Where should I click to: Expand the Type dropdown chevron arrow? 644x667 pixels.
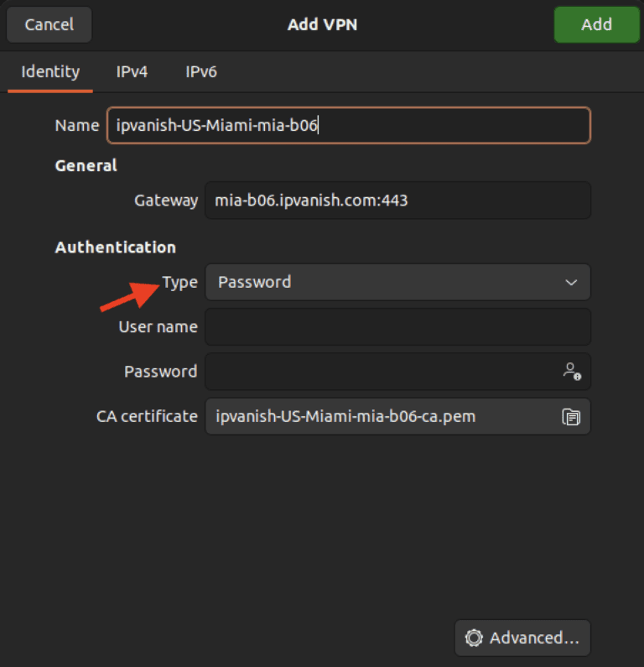coord(571,283)
